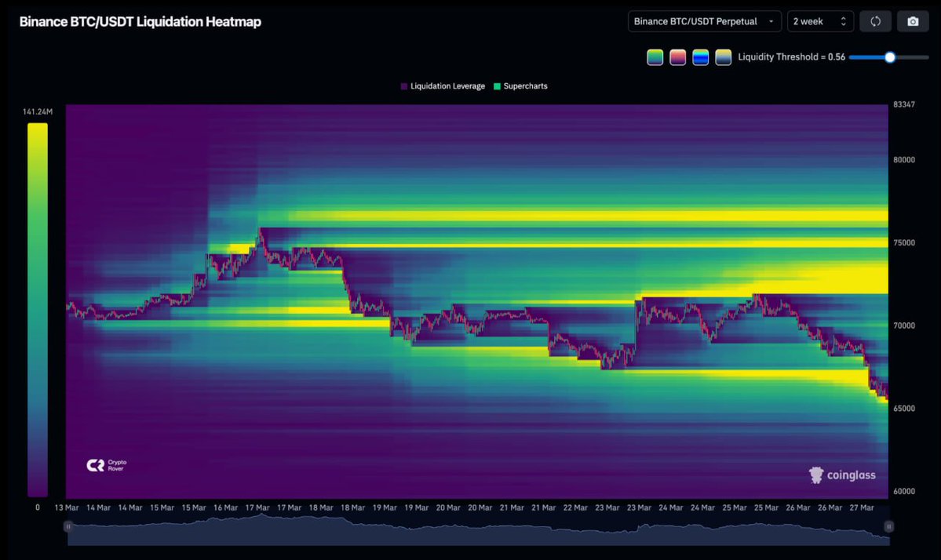Click the Liquidity Threshold = 0.56 label

[792, 57]
